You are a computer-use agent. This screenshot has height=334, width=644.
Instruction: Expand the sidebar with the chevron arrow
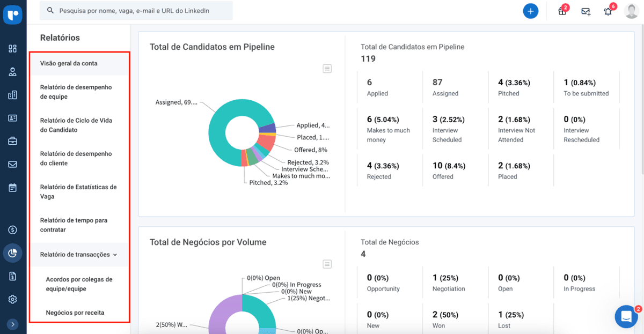point(12,324)
